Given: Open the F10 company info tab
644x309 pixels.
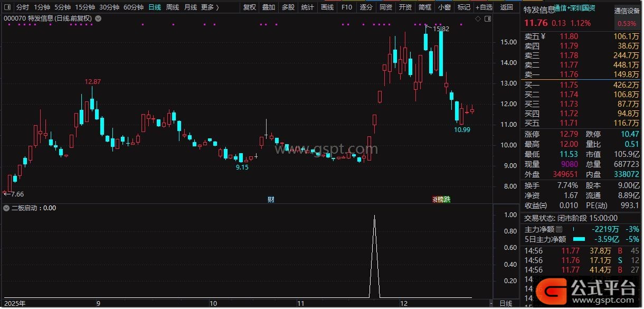Looking at the screenshot, I should click(x=346, y=7).
